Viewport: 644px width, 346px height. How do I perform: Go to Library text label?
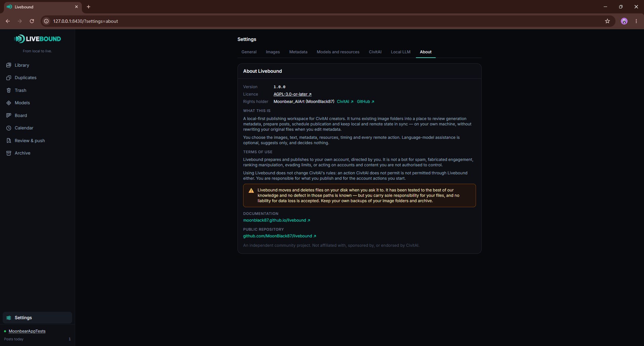tap(22, 65)
